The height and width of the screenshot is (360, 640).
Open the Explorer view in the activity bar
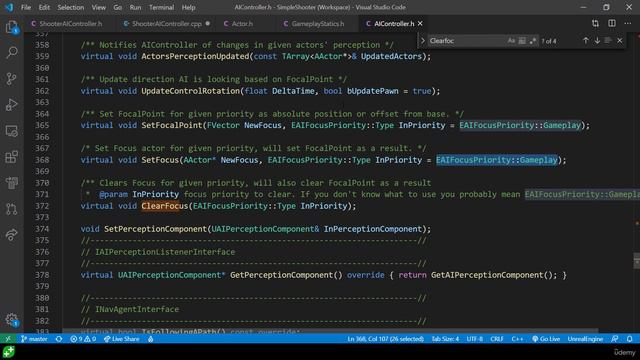[12, 27]
